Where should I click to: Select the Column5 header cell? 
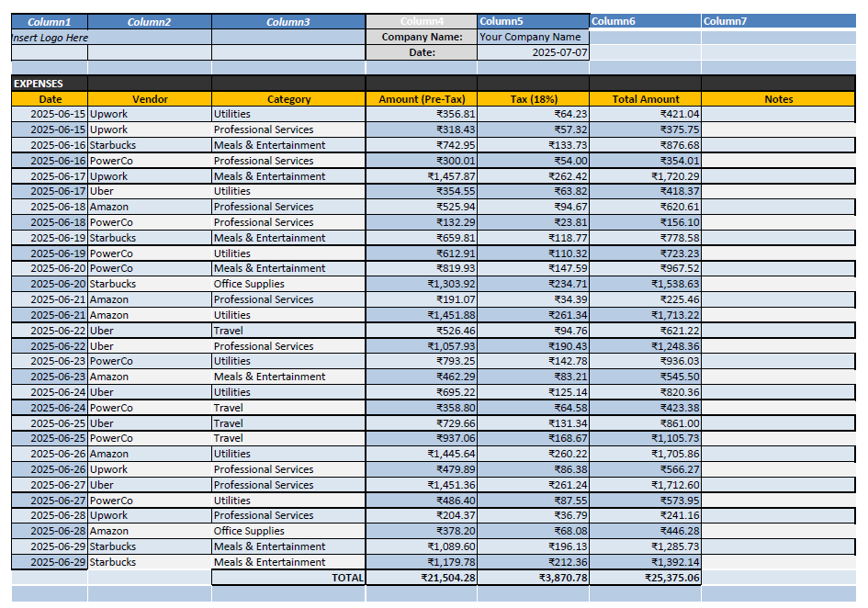(533, 21)
